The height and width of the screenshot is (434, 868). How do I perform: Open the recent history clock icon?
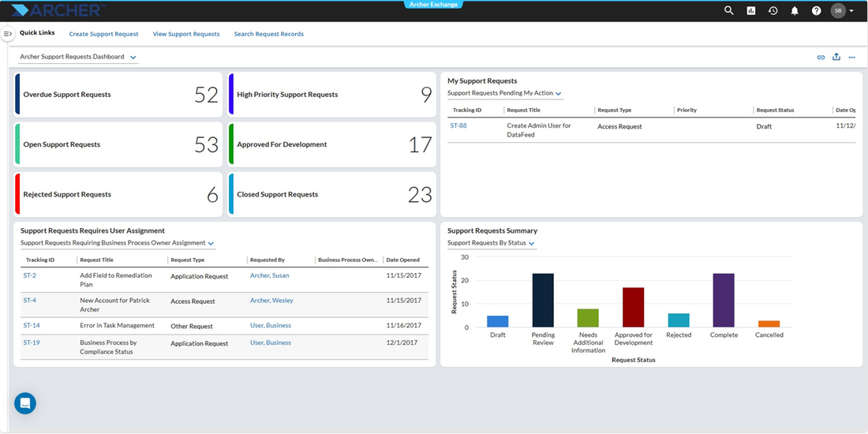[773, 10]
